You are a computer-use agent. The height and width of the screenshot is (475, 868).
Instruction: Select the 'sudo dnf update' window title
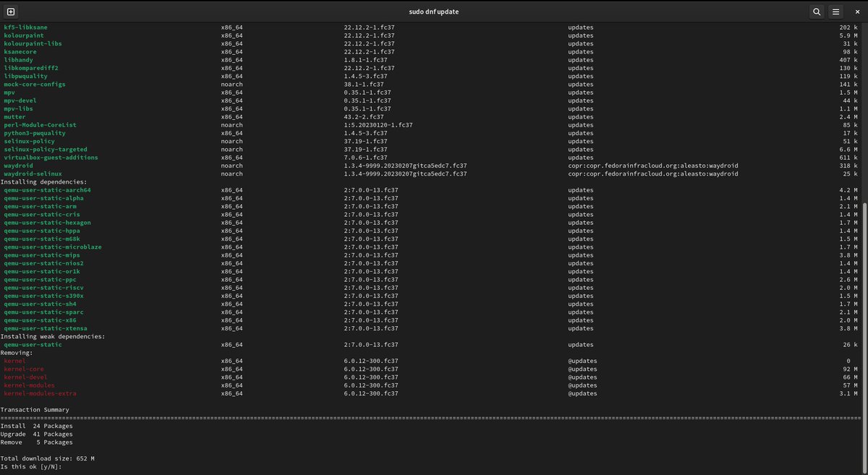(434, 12)
